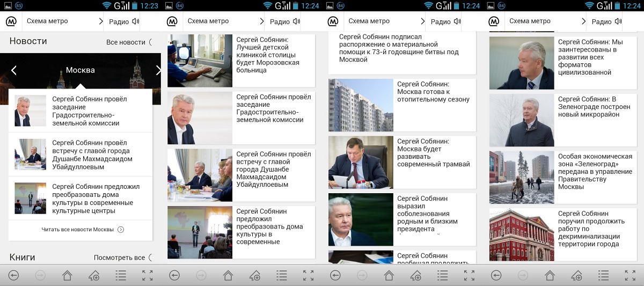The width and height of the screenshot is (644, 286).
Task: Expand arrow after Схема метро on Новости screen
Action: coord(101,21)
